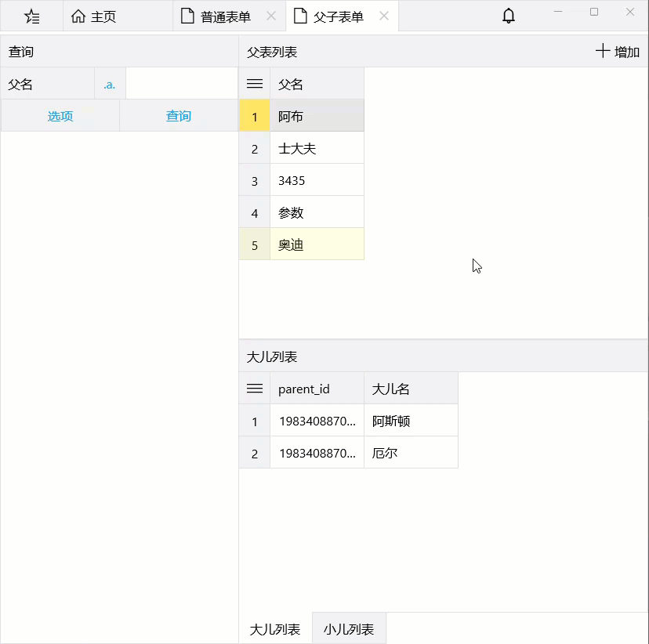This screenshot has height=644, width=649.
Task: Select the child row 阿斯顿
Action: tap(410, 421)
